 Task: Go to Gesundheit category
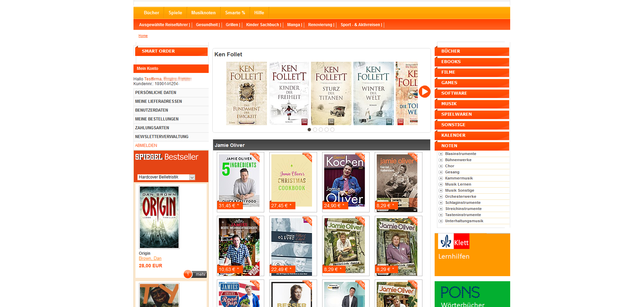click(208, 25)
